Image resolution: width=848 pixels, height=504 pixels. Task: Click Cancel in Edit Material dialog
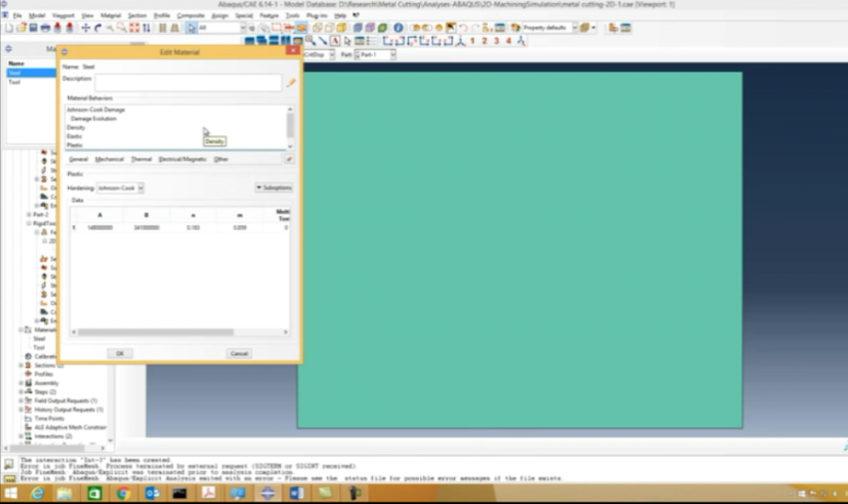(x=239, y=353)
